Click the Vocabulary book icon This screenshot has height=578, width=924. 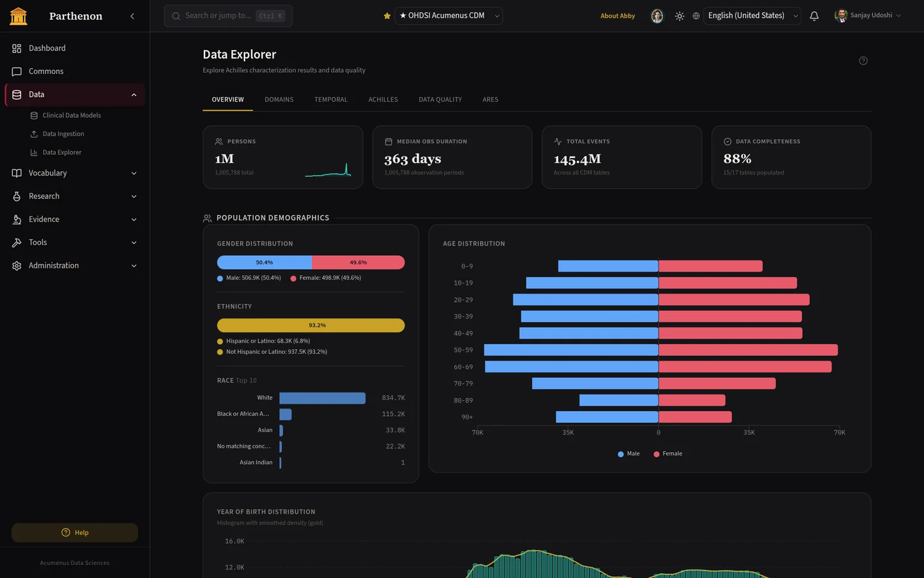(17, 173)
